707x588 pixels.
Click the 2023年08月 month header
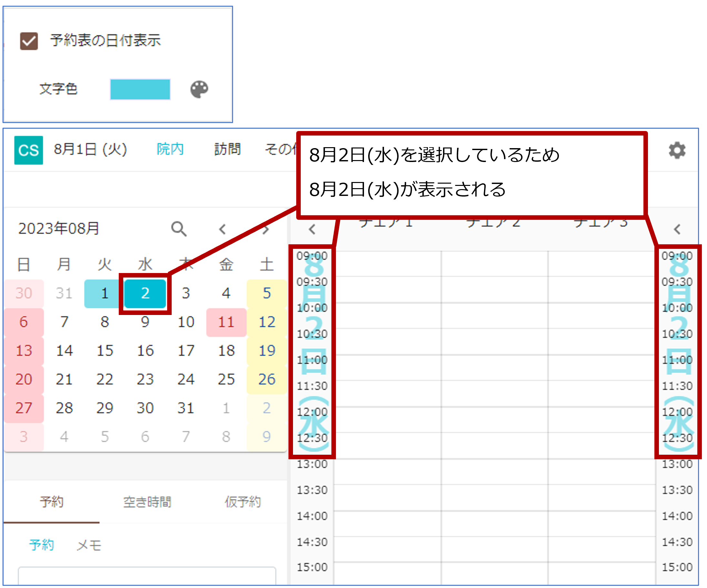point(59,229)
